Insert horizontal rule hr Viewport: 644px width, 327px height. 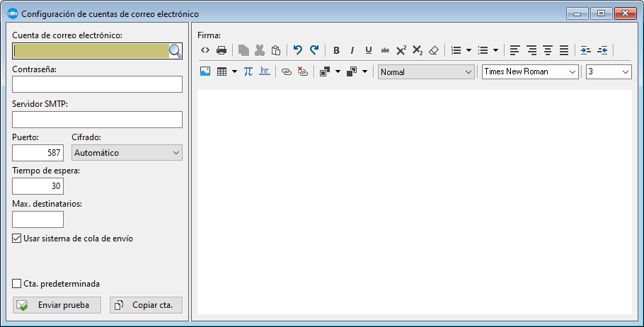click(265, 71)
